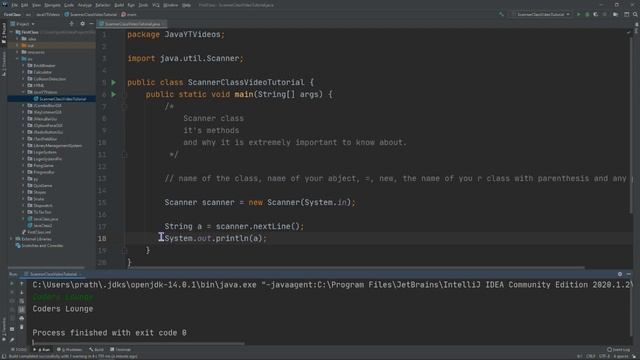
Task: Open the Code menu
Action: tap(69, 5)
